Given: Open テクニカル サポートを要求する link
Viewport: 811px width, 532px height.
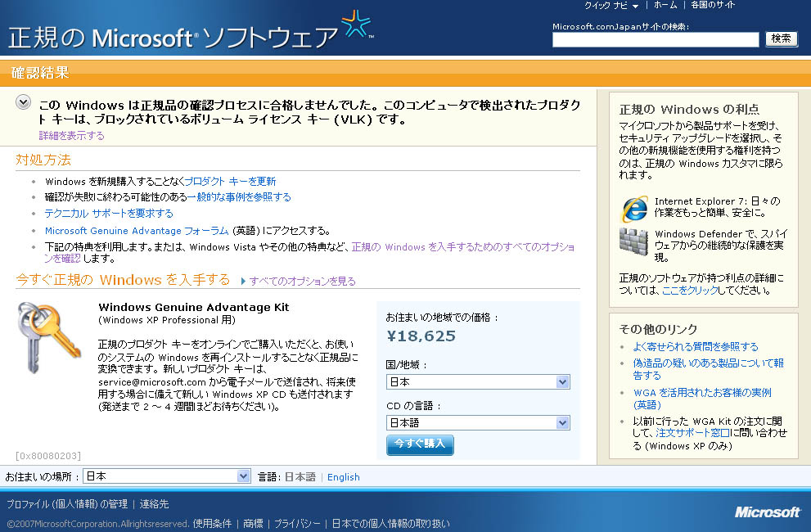Looking at the screenshot, I should (x=109, y=214).
